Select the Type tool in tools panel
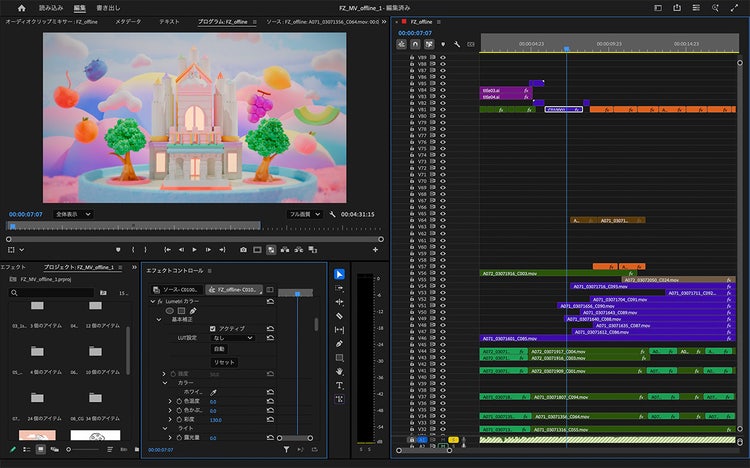The height and width of the screenshot is (468, 750). 339,385
